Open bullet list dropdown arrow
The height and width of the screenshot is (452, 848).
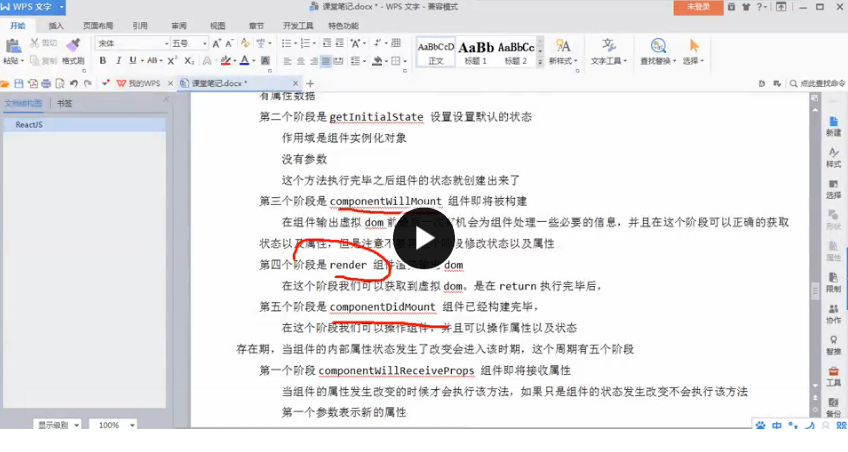click(295, 43)
